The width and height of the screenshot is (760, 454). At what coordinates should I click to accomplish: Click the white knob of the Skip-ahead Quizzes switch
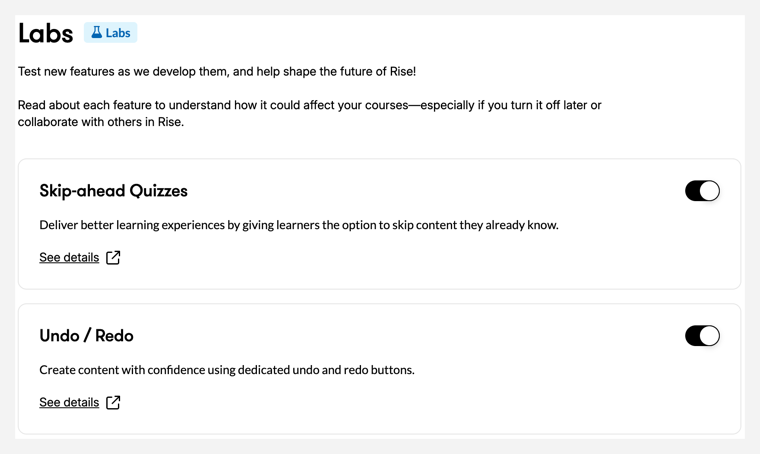coord(710,191)
